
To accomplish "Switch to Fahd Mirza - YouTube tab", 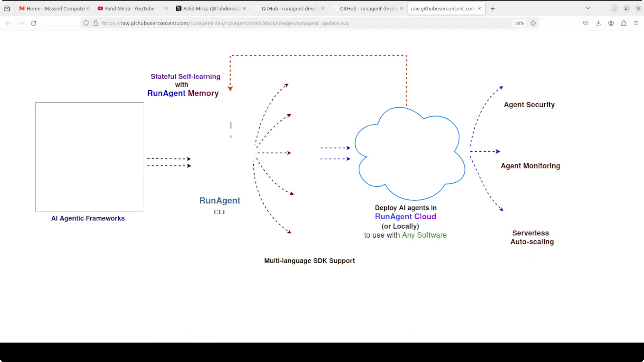I will click(x=129, y=9).
